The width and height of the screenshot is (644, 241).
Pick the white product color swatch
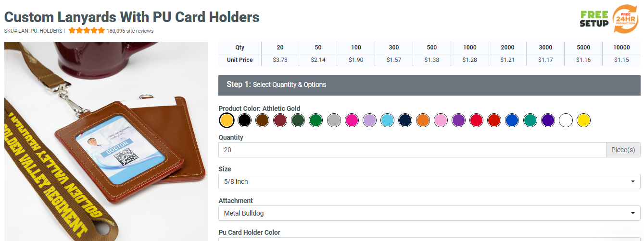(x=566, y=120)
